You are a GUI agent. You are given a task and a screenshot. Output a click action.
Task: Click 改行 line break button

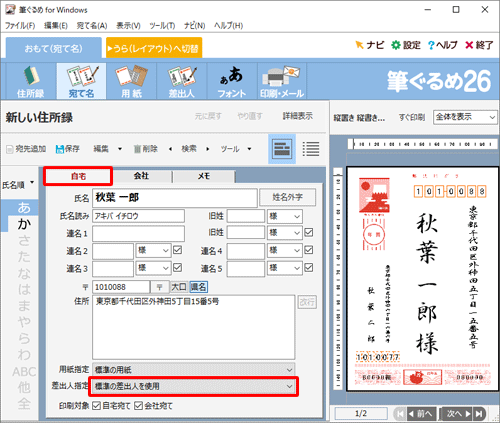(307, 302)
